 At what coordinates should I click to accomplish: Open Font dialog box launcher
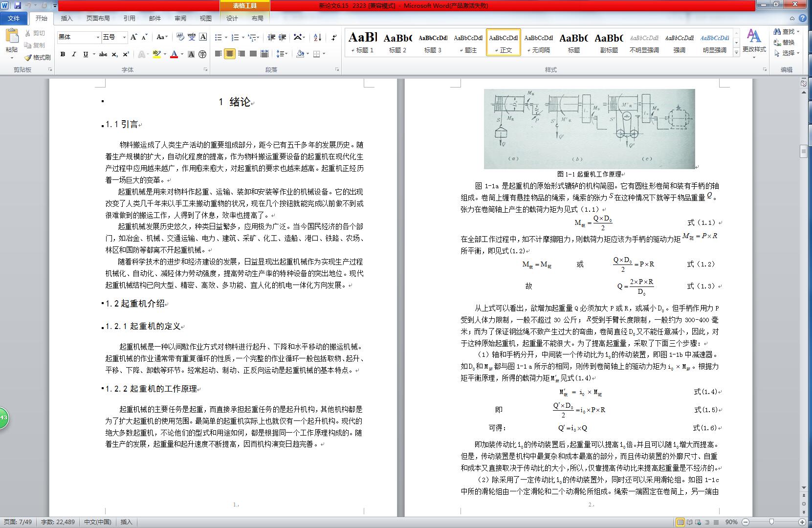click(206, 70)
